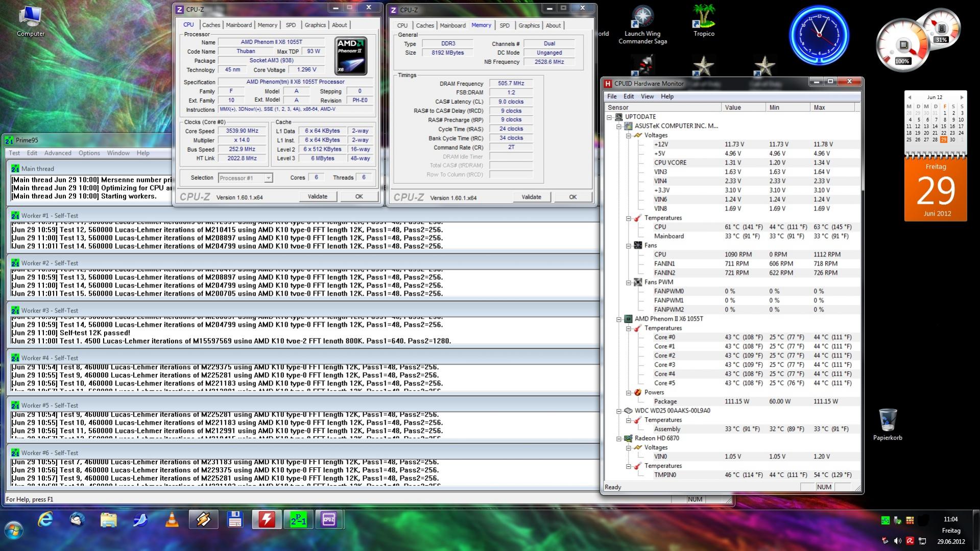Screen dimensions: 980x551
Task: Click the Worker #1 Self-Test window icon
Action: coord(15,215)
